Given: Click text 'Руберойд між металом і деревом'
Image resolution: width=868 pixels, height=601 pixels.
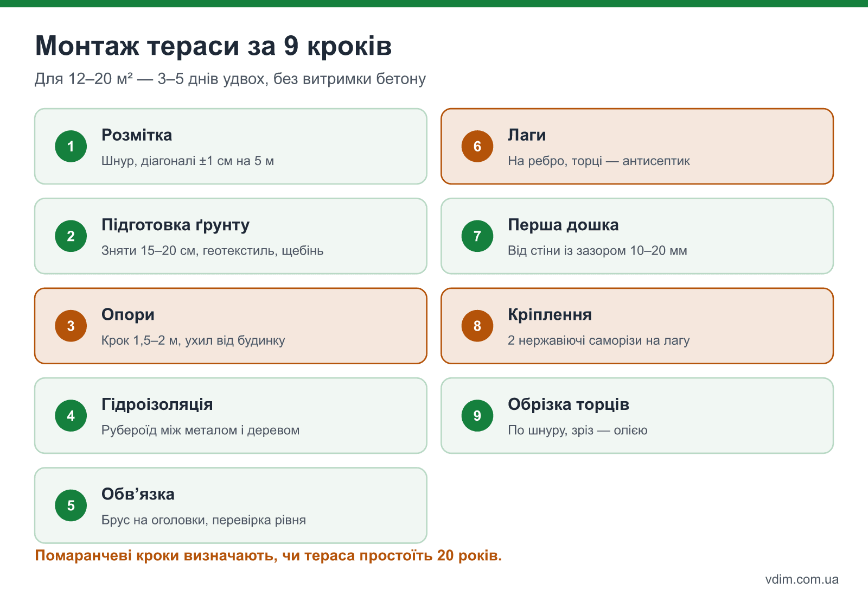Looking at the screenshot, I should (x=201, y=431).
